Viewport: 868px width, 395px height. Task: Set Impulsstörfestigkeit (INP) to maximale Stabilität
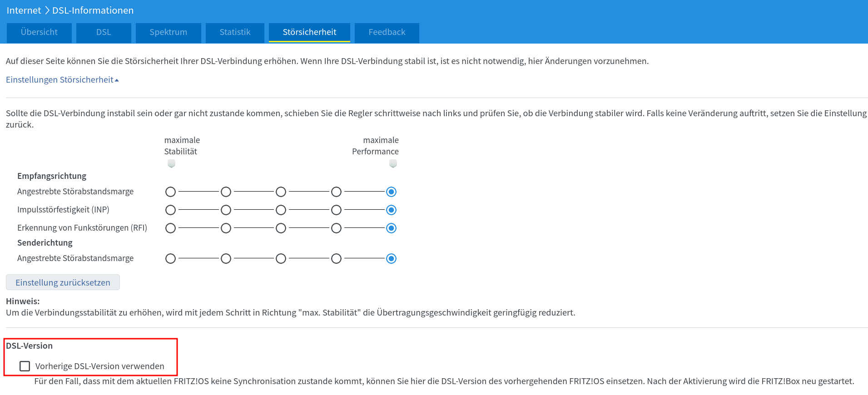pyautogui.click(x=170, y=210)
